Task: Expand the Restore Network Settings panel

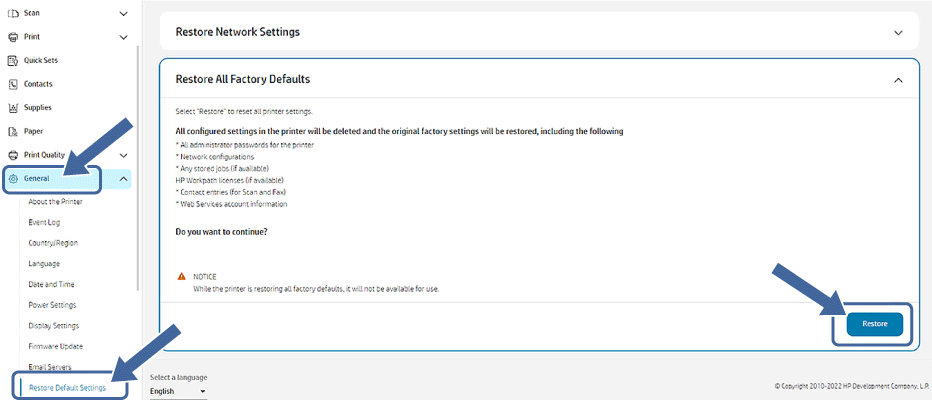Action: (897, 32)
